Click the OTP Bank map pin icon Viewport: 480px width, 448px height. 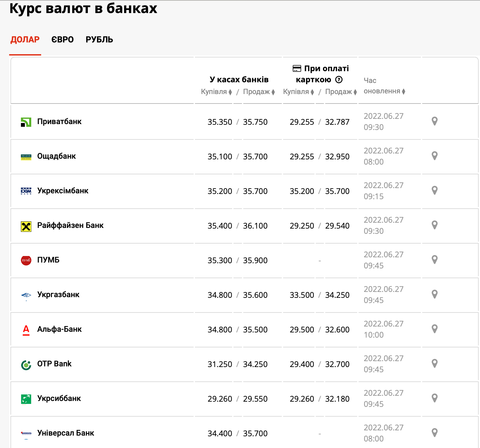point(434,363)
